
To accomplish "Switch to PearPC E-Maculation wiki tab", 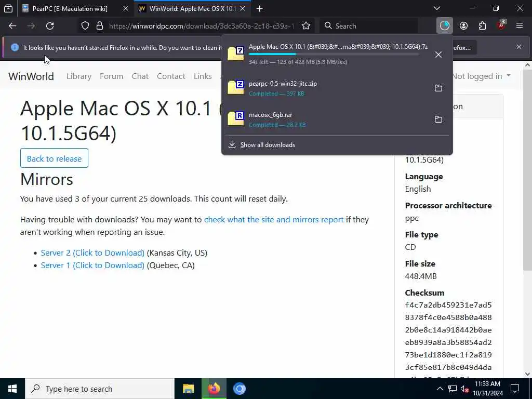I will (70, 8).
